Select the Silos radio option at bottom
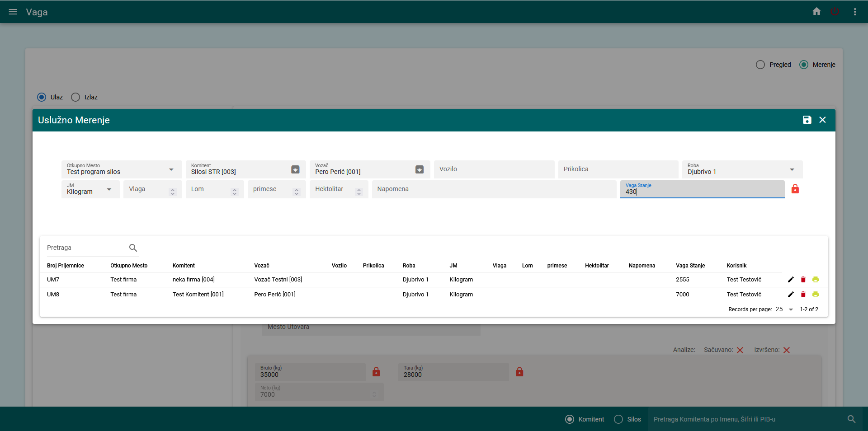The width and height of the screenshot is (868, 431). point(618,419)
